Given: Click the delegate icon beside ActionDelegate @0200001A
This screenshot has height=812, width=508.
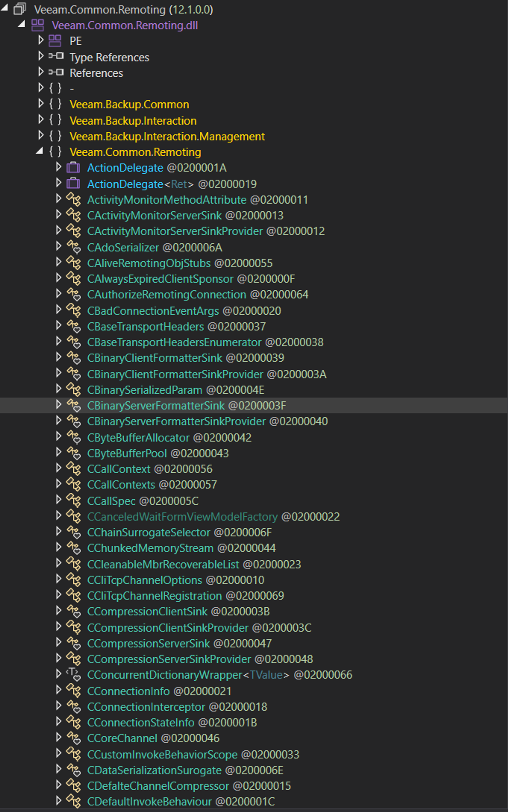Looking at the screenshot, I should tap(73, 167).
